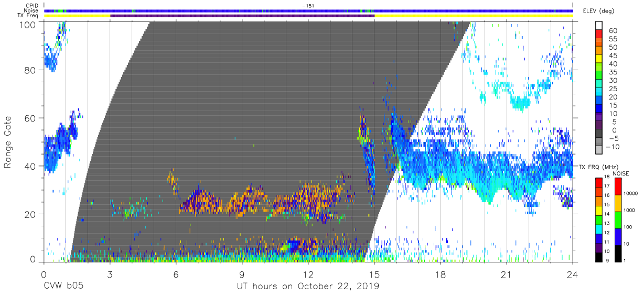Click the x-axis tick label 21
The height and width of the screenshot is (297, 644).
[x=507, y=274]
